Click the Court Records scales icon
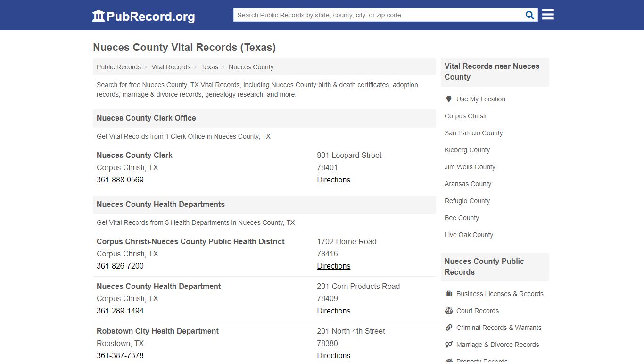644x362 pixels. (449, 311)
